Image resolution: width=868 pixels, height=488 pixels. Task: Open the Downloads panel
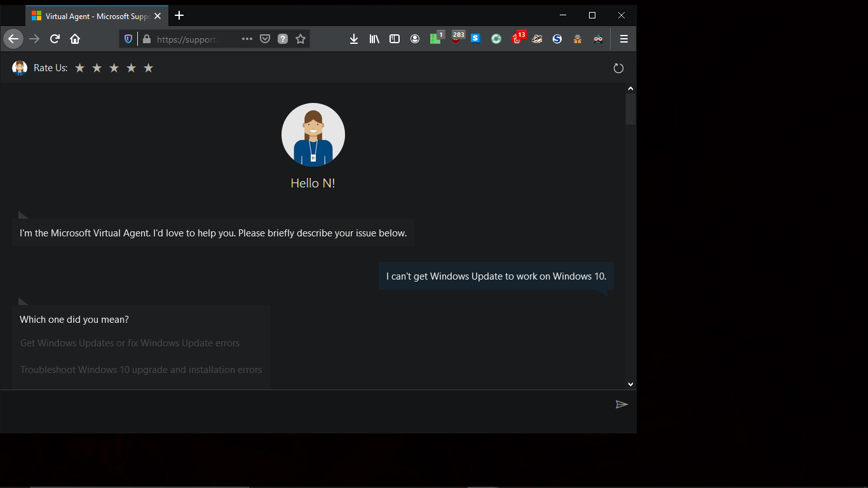354,39
